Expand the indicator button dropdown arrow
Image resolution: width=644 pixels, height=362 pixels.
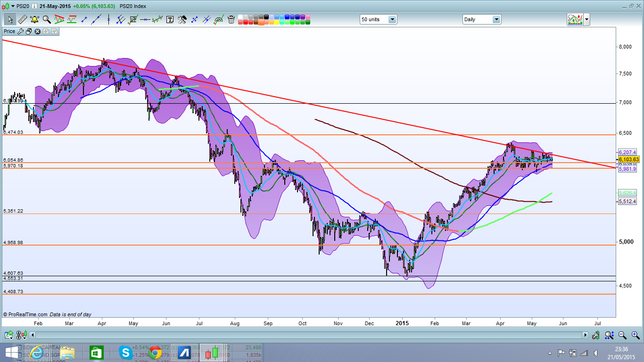(x=586, y=19)
